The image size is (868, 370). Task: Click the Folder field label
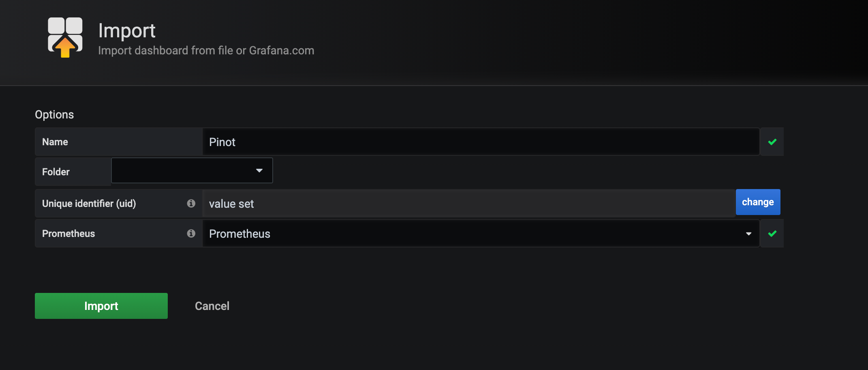(56, 172)
